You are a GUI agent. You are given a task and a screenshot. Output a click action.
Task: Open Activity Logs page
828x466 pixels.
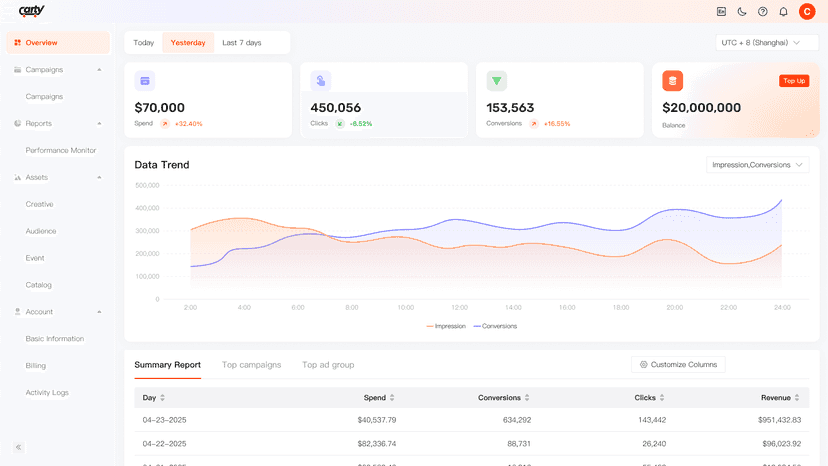[x=47, y=393]
